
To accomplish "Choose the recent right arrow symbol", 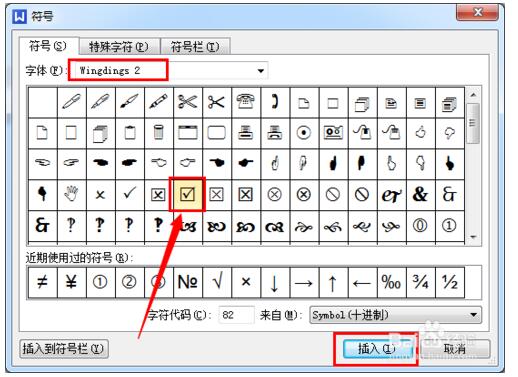I will [304, 282].
